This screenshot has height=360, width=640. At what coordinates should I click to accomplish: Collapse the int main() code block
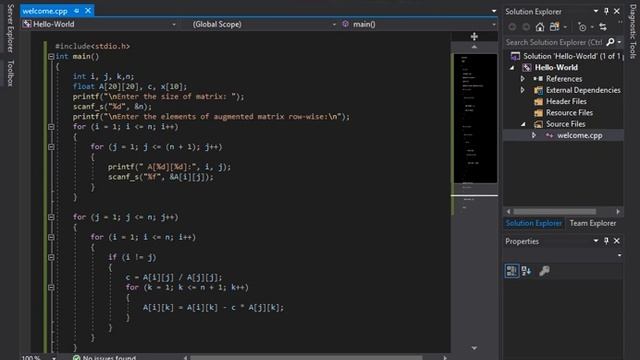tap(51, 57)
